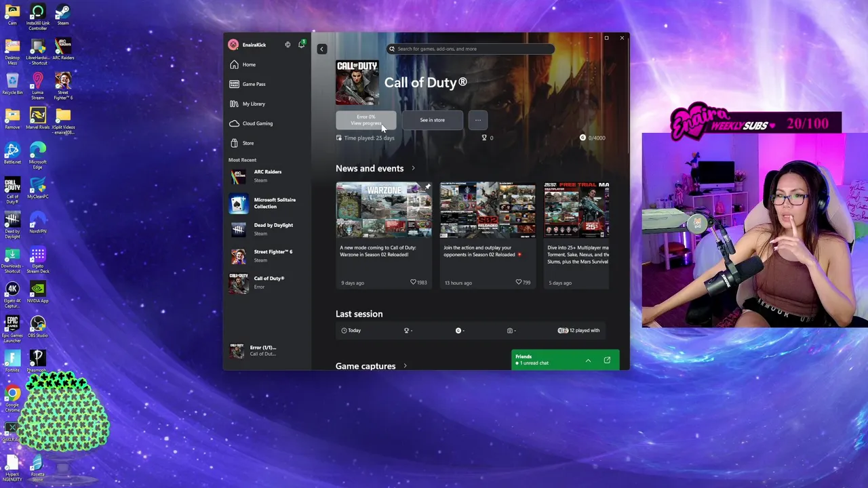
Task: Select the Call of Duty Error entry in Most Recent
Action: point(267,283)
